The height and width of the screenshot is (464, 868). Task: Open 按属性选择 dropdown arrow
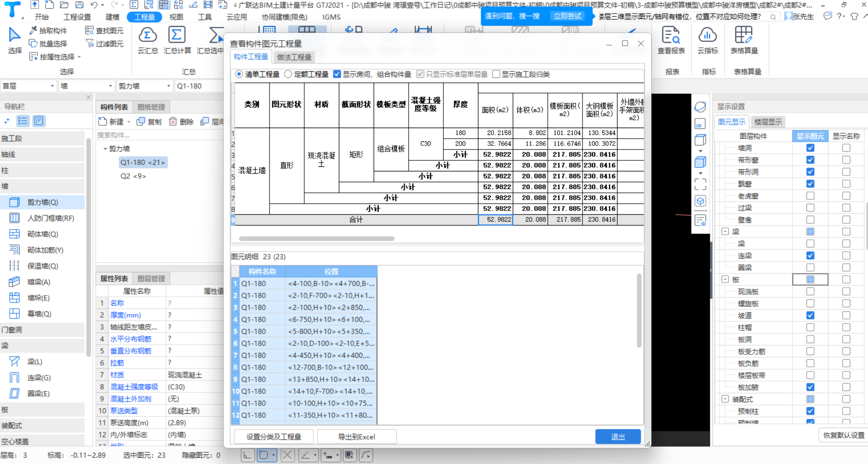point(79,57)
